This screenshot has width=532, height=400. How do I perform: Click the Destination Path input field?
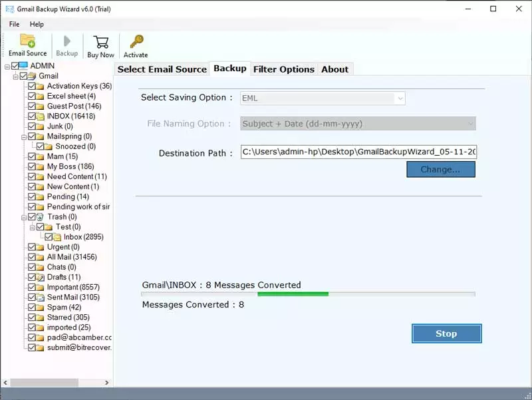(358, 152)
